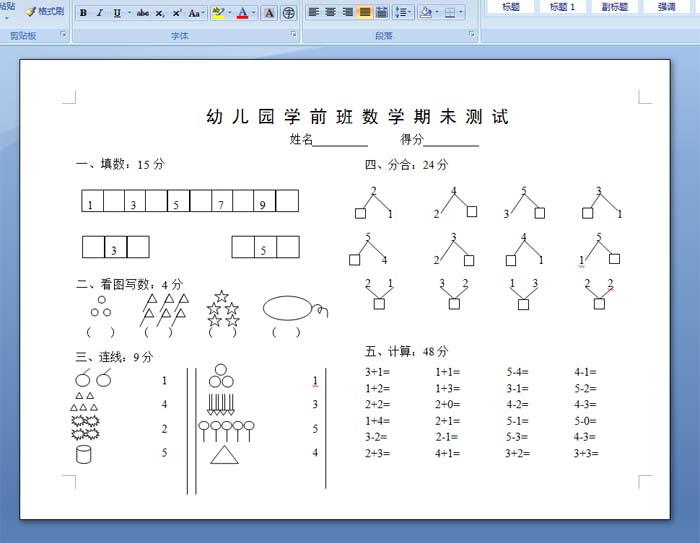Expand the Borders dropdown arrow
The width and height of the screenshot is (700, 543).
click(460, 13)
